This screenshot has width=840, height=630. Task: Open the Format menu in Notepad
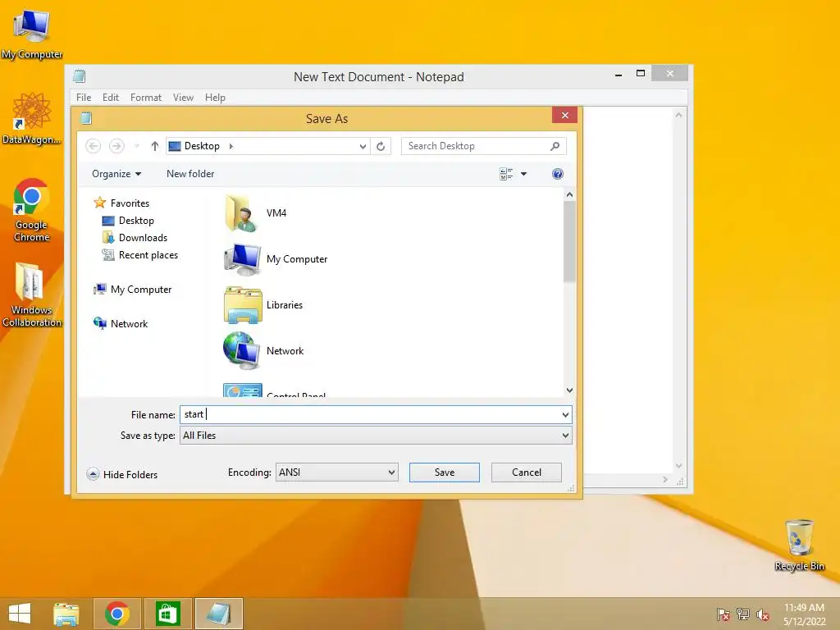146,98
